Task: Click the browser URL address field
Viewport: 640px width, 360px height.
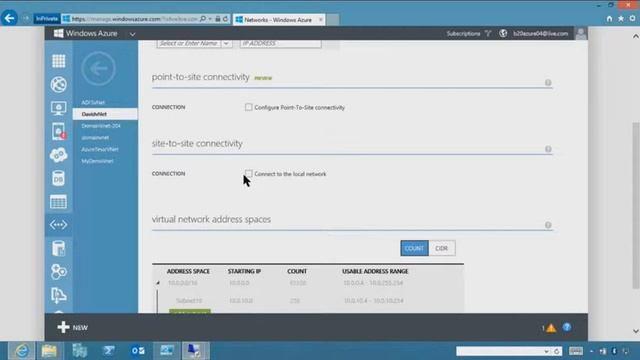Action: pos(135,19)
